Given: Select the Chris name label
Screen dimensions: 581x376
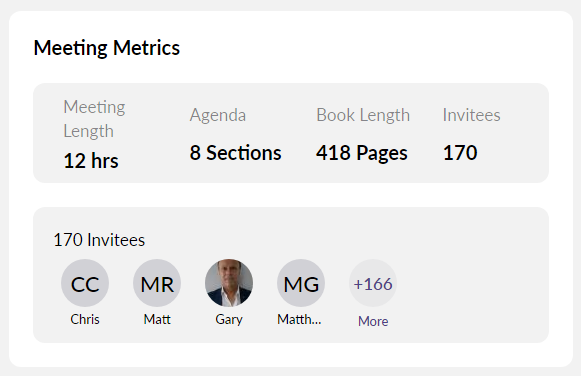Looking at the screenshot, I should 85,319.
